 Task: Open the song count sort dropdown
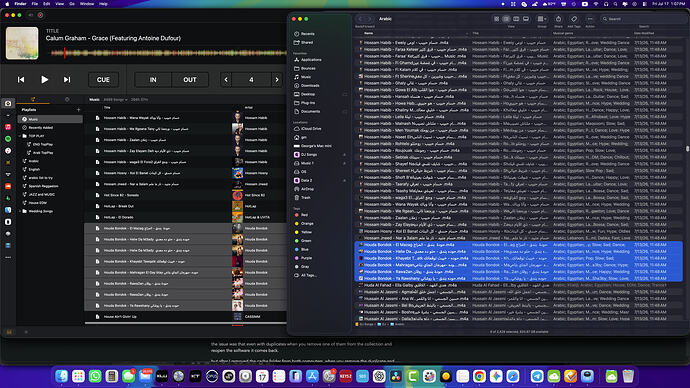[115, 99]
